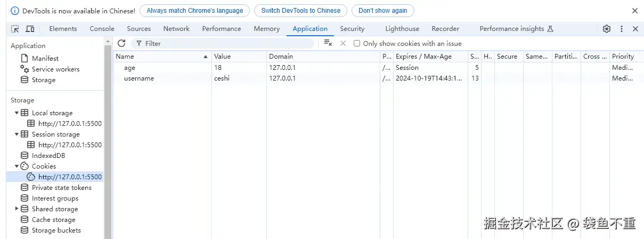Click the Secure column header
Screen dimensions: 644x239
coord(509,56)
